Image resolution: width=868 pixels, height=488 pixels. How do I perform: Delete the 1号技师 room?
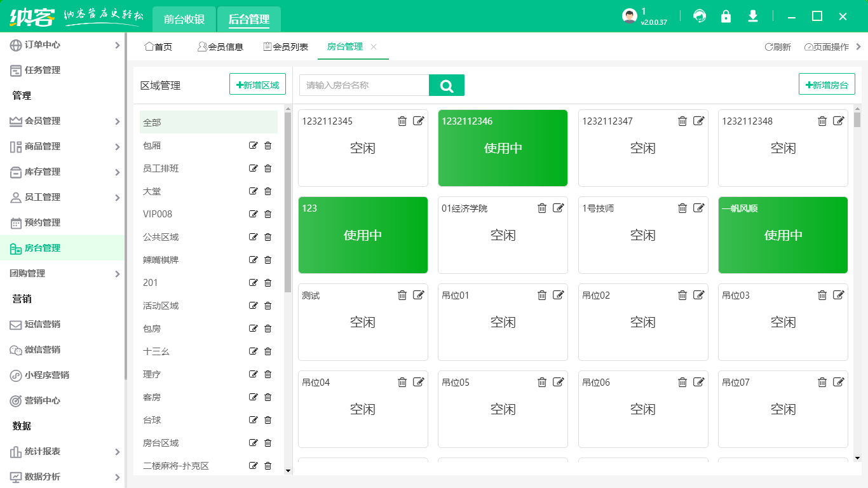682,208
